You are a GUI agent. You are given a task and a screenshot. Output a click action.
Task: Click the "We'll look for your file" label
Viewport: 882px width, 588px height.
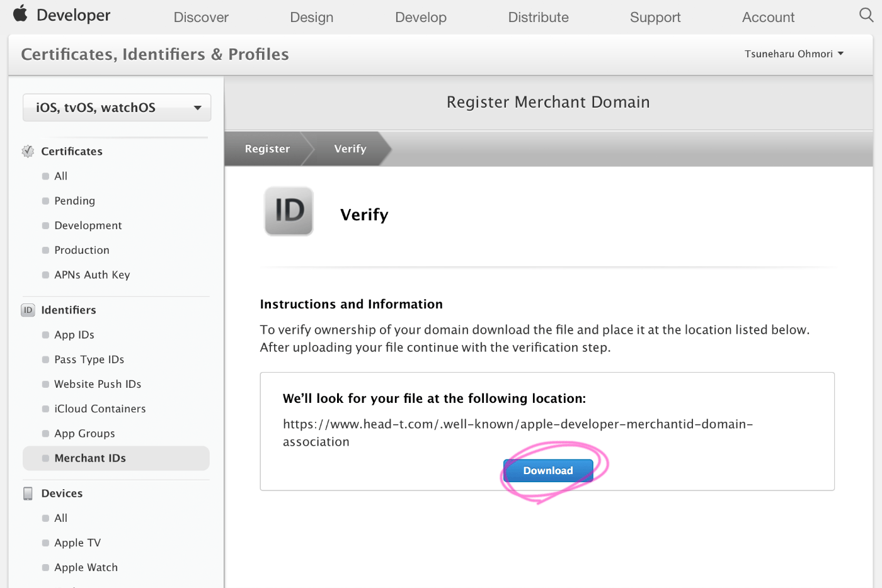pos(434,399)
